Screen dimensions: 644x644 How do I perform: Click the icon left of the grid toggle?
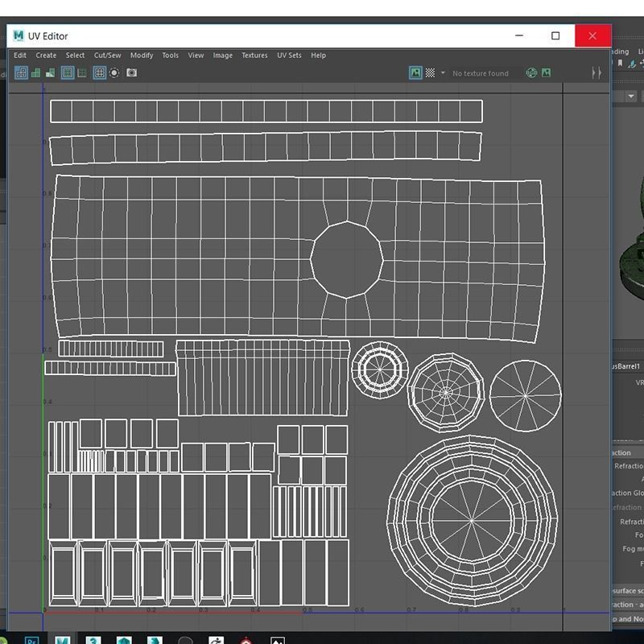tap(83, 73)
